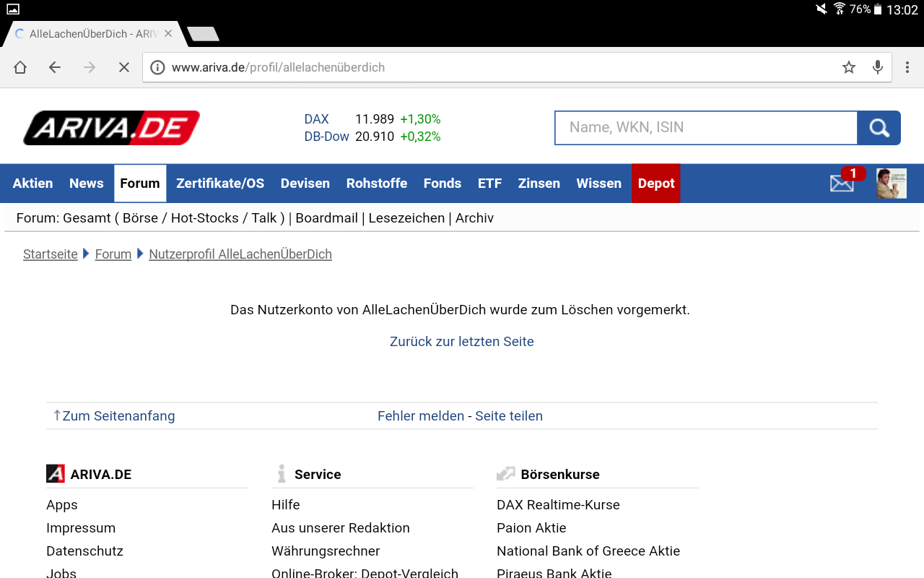This screenshot has height=578, width=924.
Task: Follow the Zurück zur letzten Seite link
Action: pyautogui.click(x=461, y=341)
